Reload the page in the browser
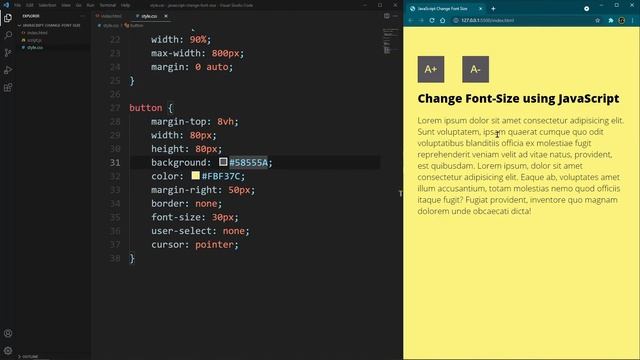The height and width of the screenshot is (360, 640). [x=432, y=20]
